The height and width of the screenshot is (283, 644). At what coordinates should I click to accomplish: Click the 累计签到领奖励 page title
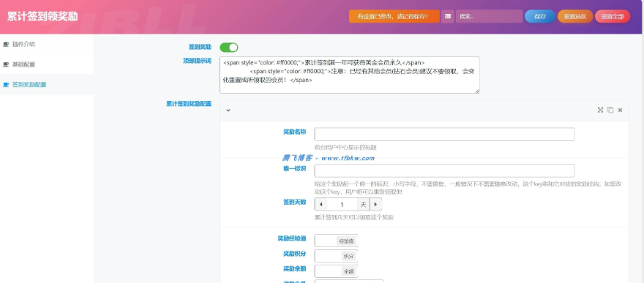point(42,17)
